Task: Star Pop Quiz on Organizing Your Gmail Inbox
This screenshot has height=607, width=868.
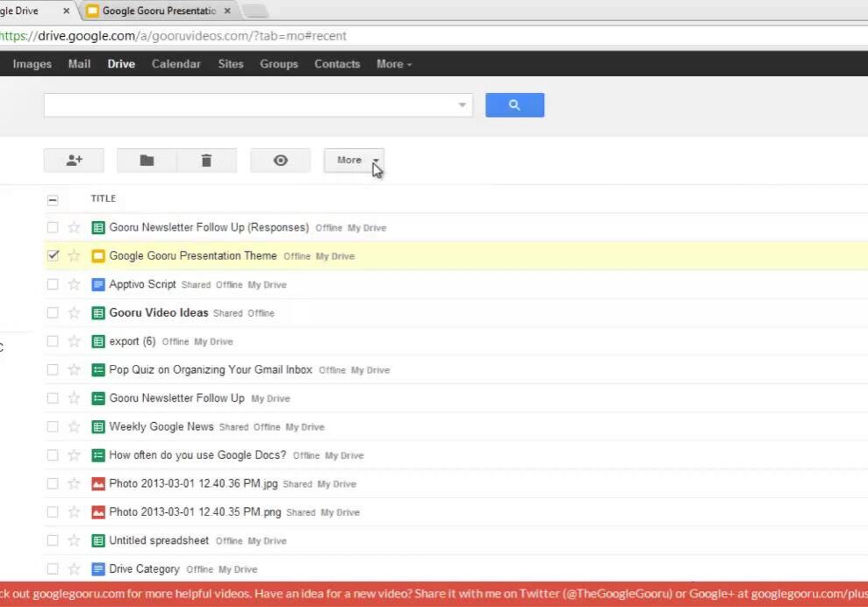Action: click(74, 369)
